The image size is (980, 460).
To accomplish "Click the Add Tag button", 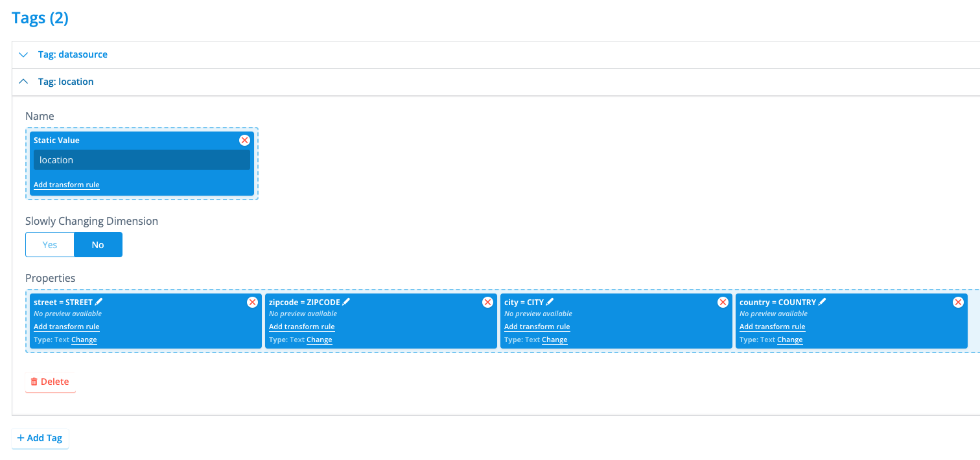I will pyautogui.click(x=40, y=438).
